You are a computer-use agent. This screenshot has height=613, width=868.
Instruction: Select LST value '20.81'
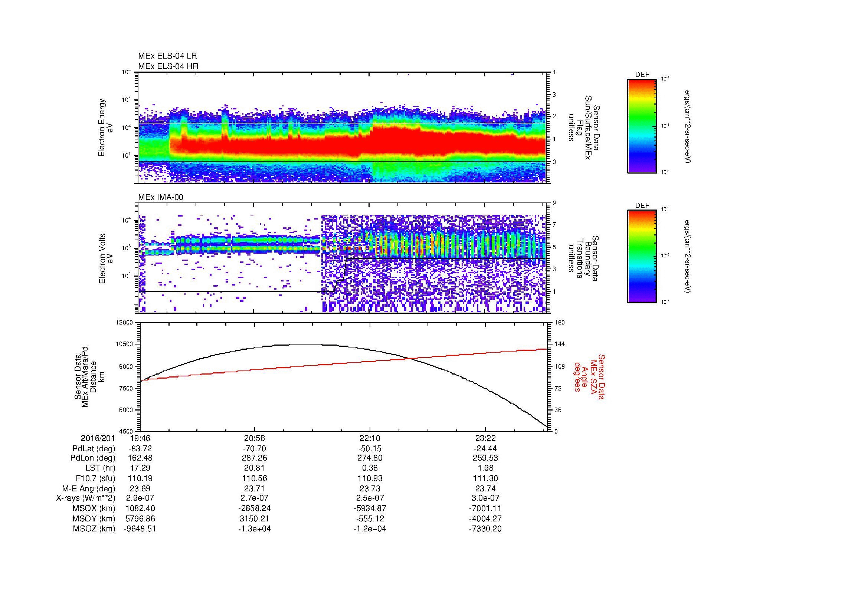255,468
